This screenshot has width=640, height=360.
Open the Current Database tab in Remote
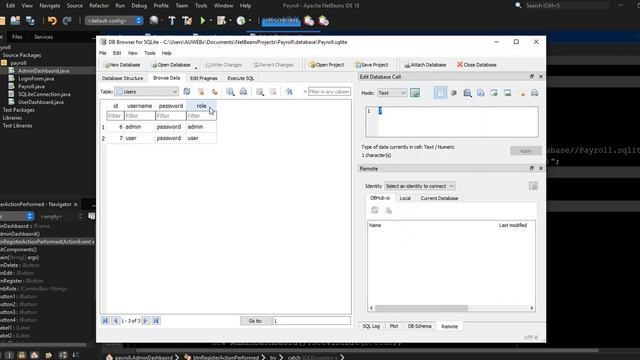click(439, 198)
